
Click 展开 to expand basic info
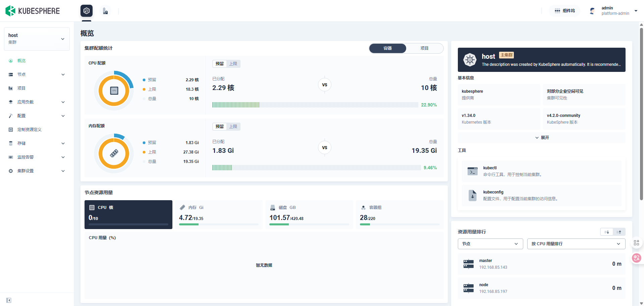coord(542,138)
